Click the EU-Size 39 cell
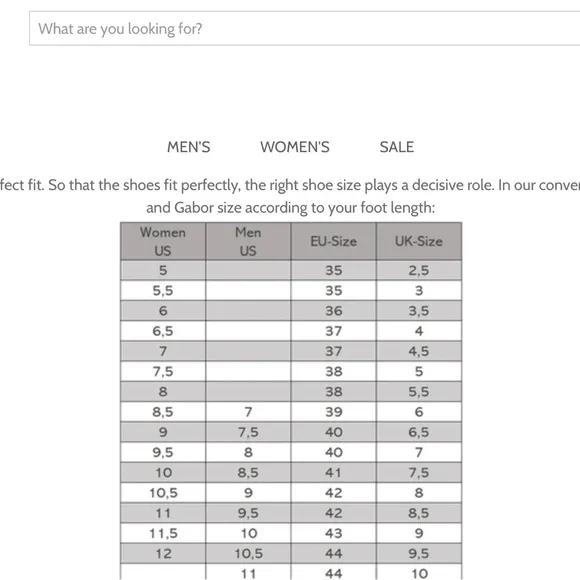 (334, 412)
